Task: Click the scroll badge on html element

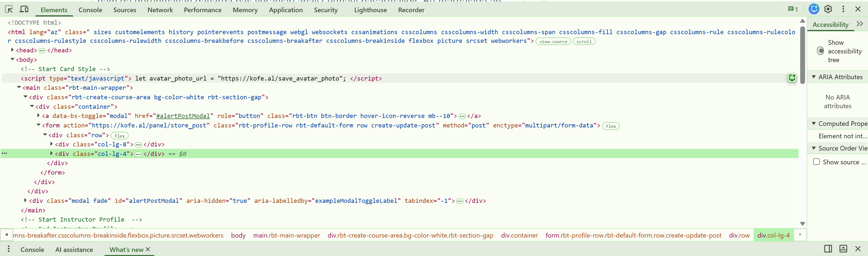Action: point(584,41)
